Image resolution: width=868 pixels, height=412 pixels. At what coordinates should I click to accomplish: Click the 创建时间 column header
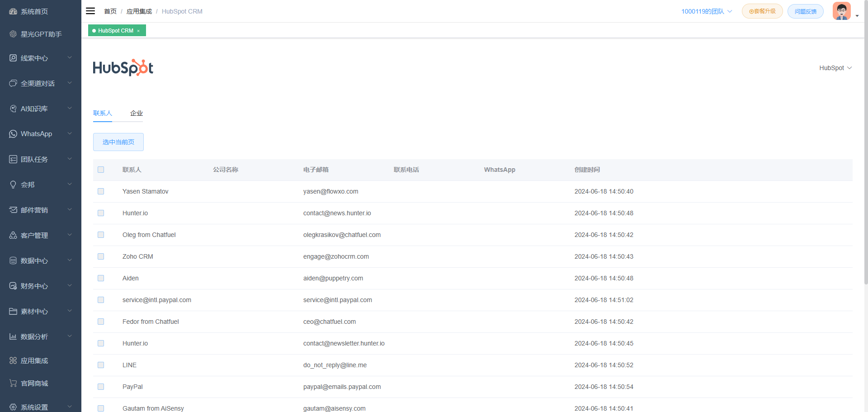coord(587,170)
